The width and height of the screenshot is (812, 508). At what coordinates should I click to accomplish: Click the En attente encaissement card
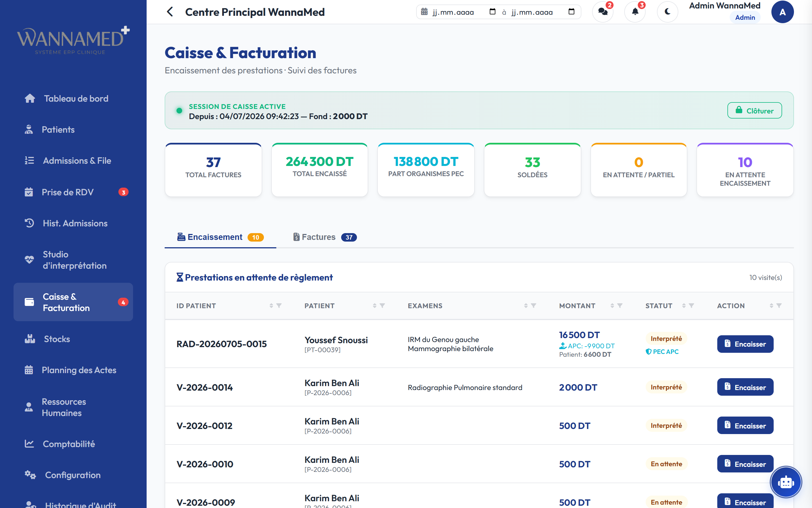pyautogui.click(x=745, y=170)
